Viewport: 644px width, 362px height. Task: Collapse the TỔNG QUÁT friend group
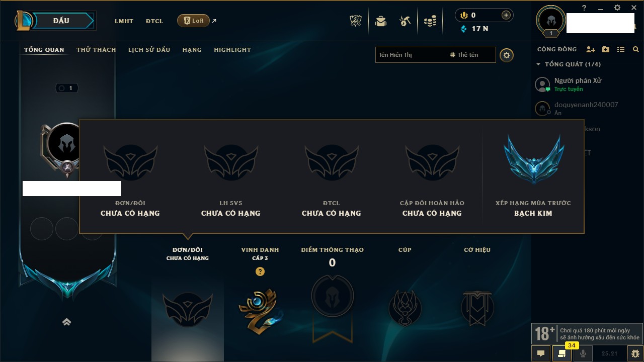point(538,64)
